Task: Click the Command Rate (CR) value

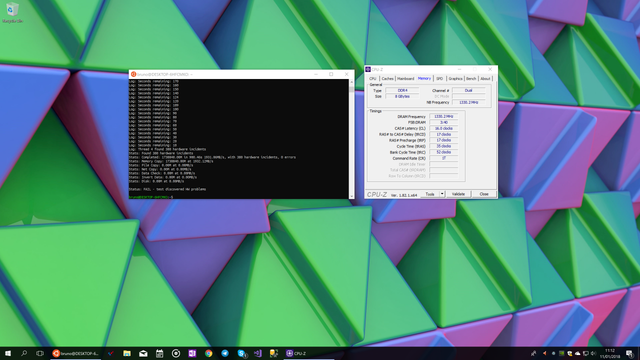Action: [x=444, y=158]
